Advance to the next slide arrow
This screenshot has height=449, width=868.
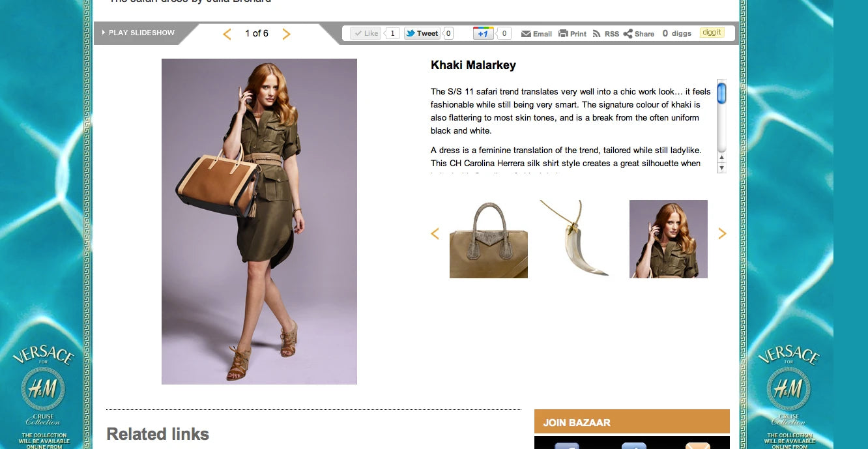286,34
